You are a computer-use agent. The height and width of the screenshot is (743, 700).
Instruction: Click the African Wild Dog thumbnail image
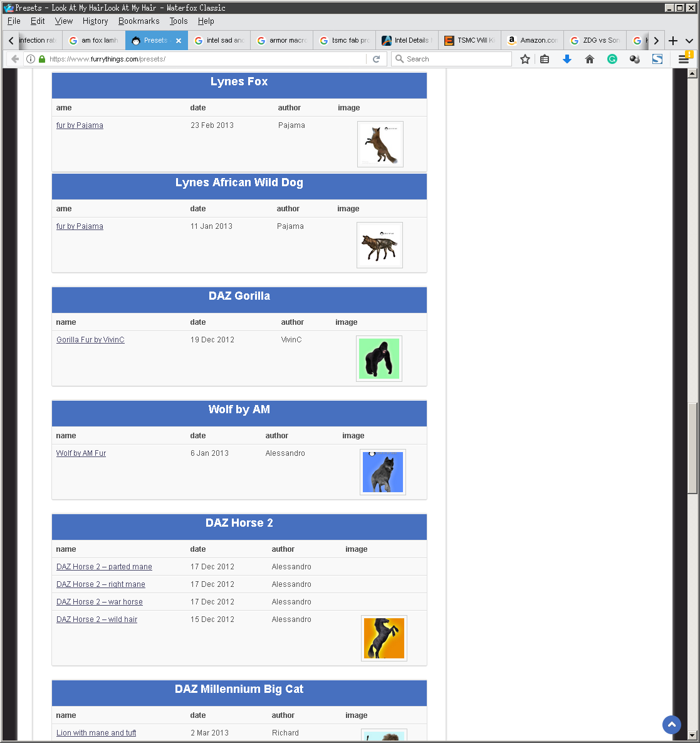coord(380,245)
